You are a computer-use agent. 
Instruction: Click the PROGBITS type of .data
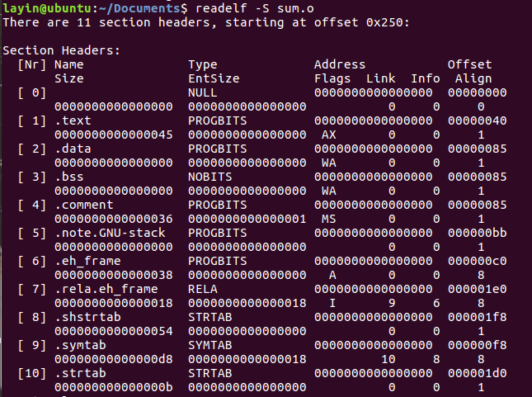click(218, 149)
